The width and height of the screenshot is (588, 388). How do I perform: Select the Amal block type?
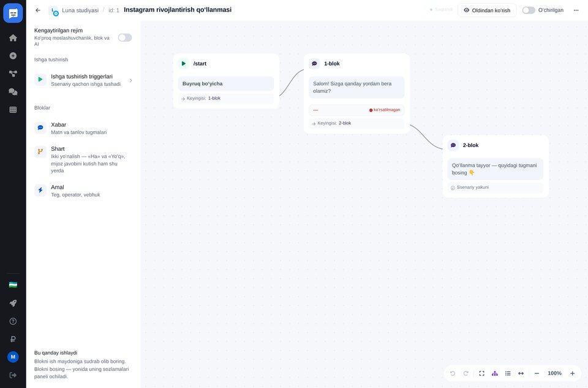(x=83, y=191)
